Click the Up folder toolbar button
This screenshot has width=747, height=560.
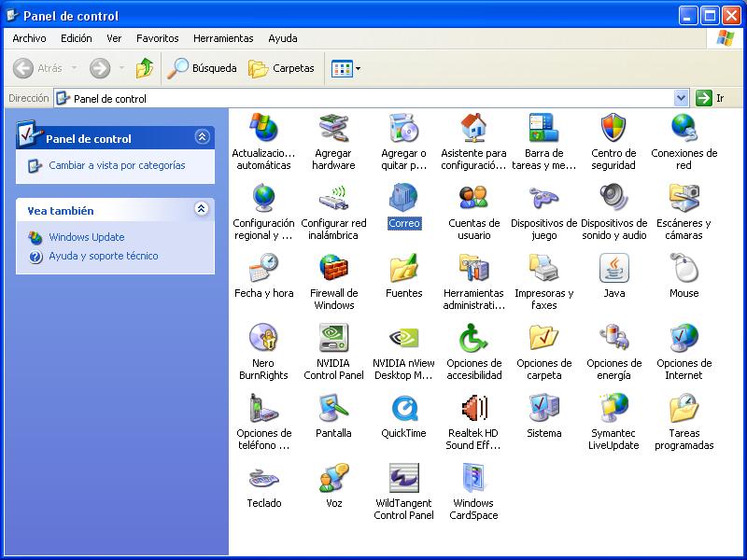click(x=145, y=68)
